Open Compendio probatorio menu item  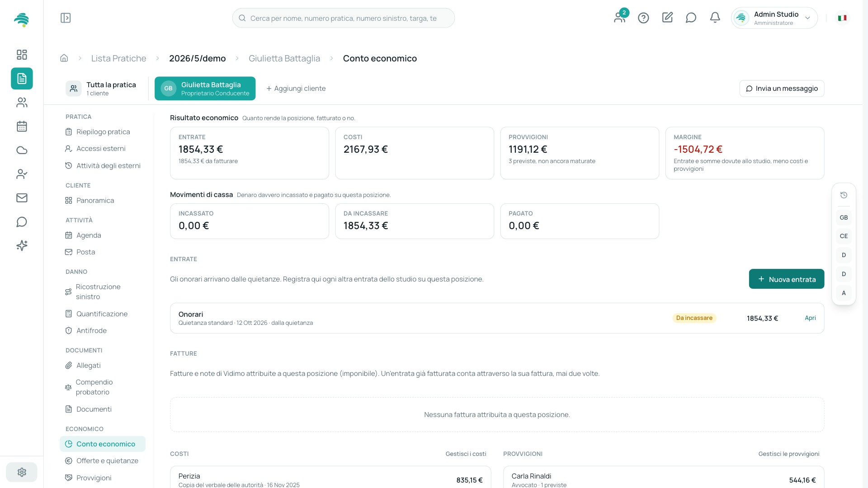[x=102, y=387]
